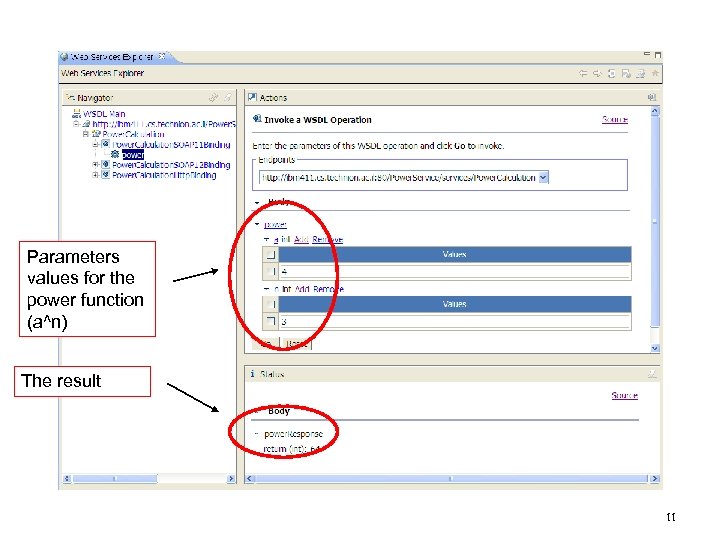Select PowerCalculatorHttpBinding in tree

coord(164,175)
